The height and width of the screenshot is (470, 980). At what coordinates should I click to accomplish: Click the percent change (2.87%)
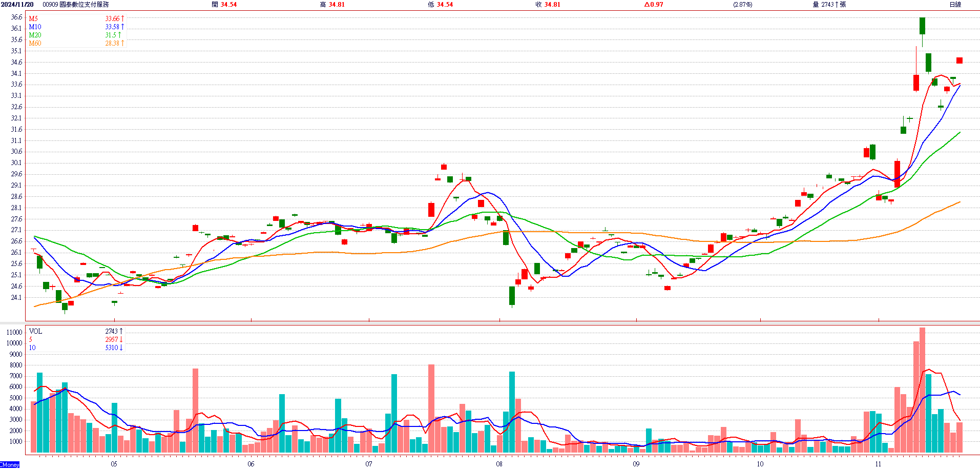743,5
